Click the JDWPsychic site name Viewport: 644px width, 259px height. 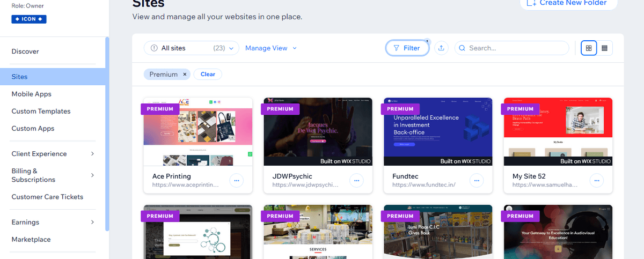292,176
